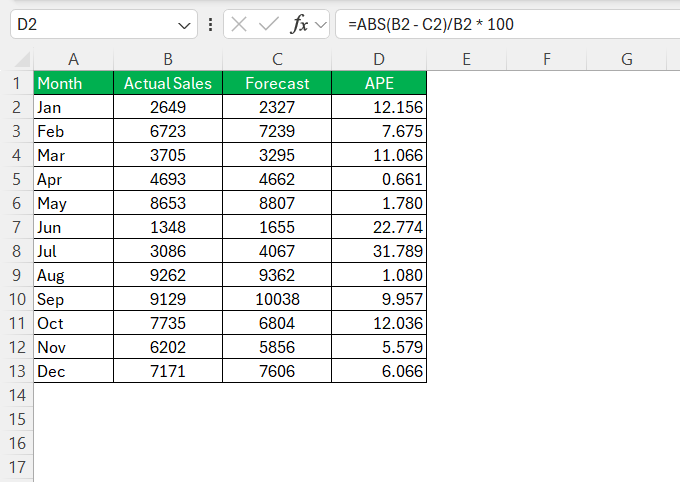
Task: Click forecast value 5856
Action: pos(277,347)
